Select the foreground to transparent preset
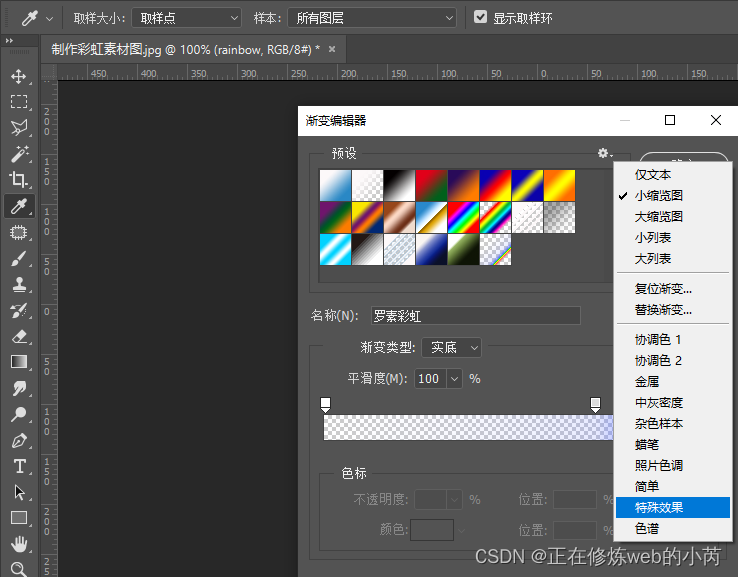Screen dimensions: 738x577 click(367, 185)
